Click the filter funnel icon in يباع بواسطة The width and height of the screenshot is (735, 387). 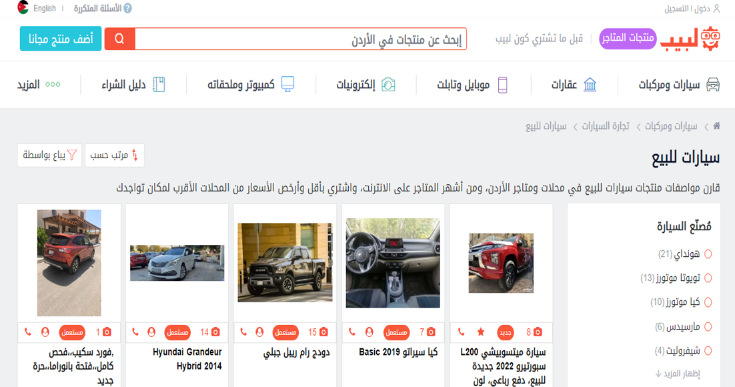[x=72, y=155]
